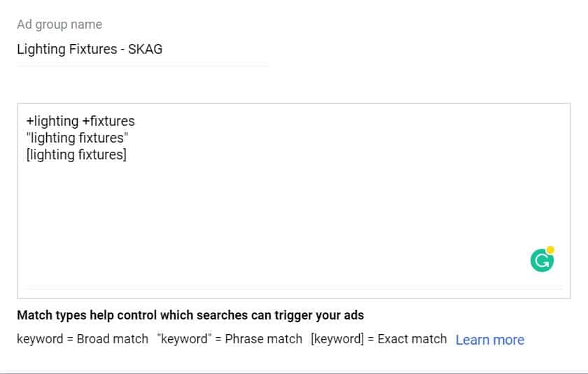Screen dimensions: 588x374
Task: Click the Match types help heading
Action: pos(190,315)
